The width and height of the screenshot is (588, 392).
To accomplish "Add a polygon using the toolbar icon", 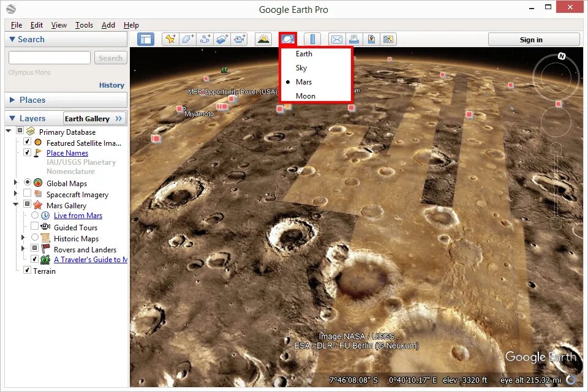I will coord(187,39).
